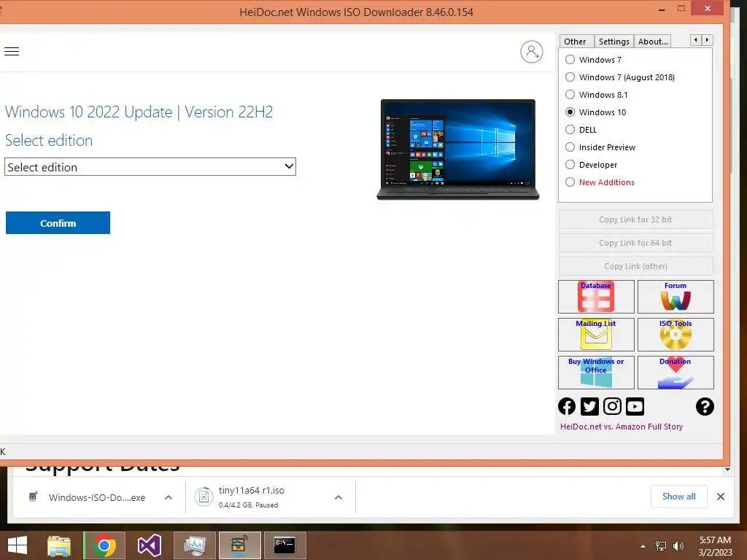Screen dimensions: 747x560
Task: Switch to the Other tab
Action: click(x=576, y=42)
